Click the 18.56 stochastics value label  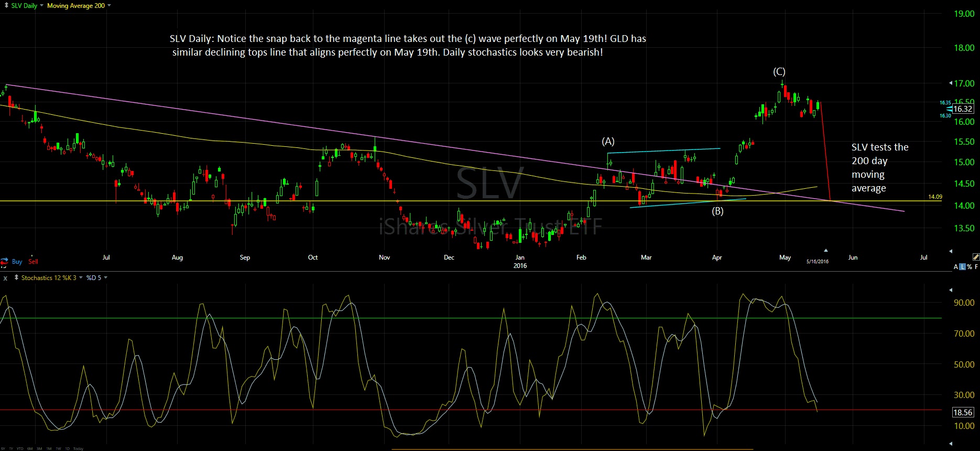point(963,413)
